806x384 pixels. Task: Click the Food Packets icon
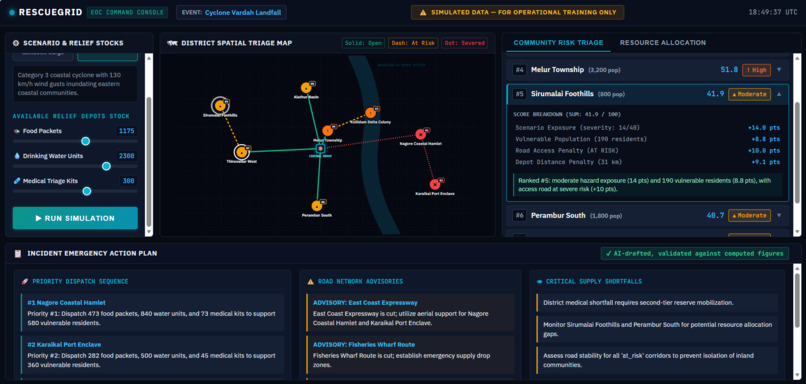pyautogui.click(x=16, y=131)
